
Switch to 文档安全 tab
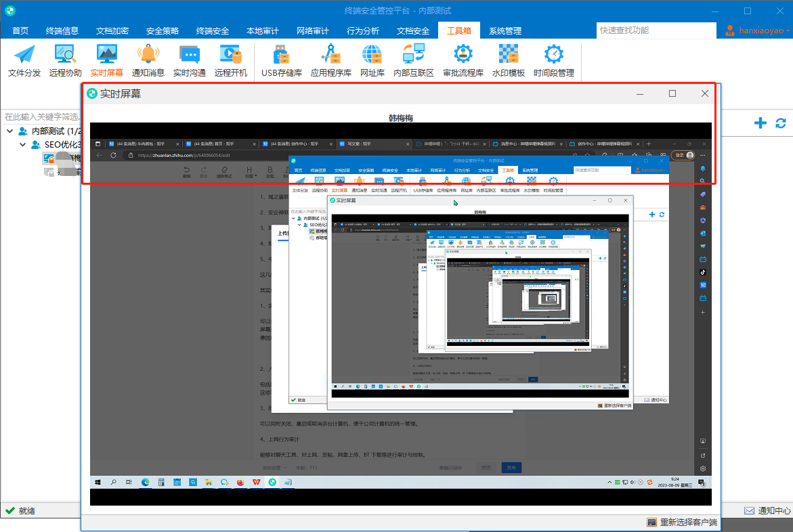[x=412, y=31]
